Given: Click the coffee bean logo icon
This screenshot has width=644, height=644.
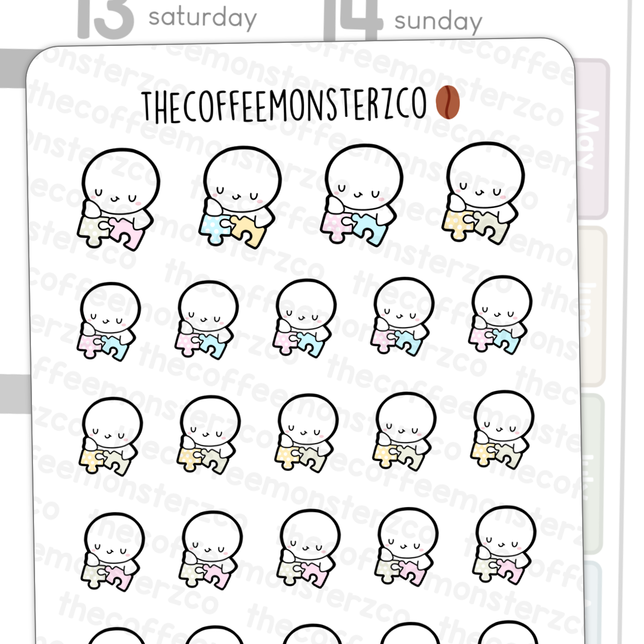Looking at the screenshot, I should coord(447,102).
